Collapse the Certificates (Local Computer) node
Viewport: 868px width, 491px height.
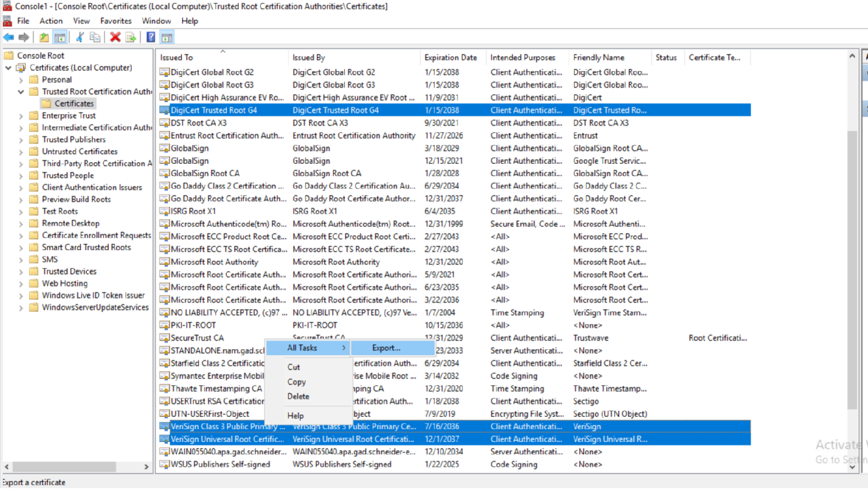coord(8,68)
